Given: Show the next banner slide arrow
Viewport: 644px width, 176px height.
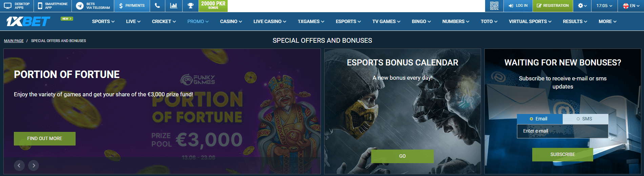Looking at the screenshot, I should [34, 165].
